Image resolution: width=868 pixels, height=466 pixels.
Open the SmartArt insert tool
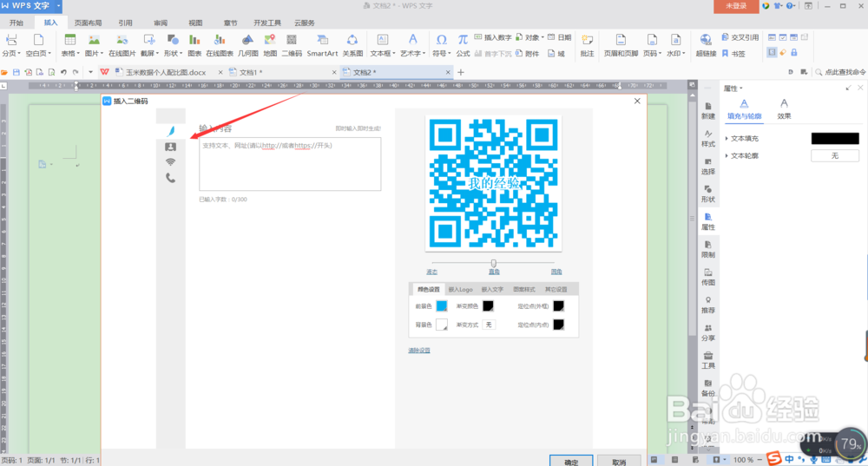322,45
